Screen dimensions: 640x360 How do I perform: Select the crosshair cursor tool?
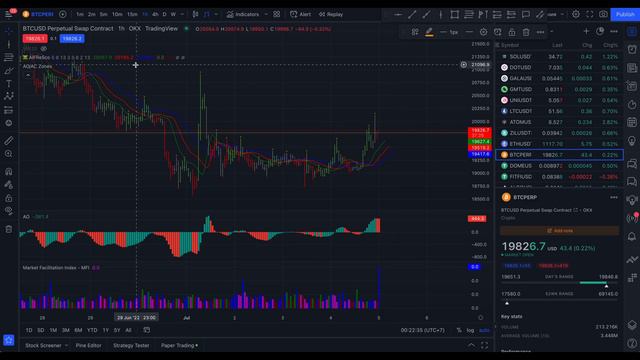click(x=9, y=31)
